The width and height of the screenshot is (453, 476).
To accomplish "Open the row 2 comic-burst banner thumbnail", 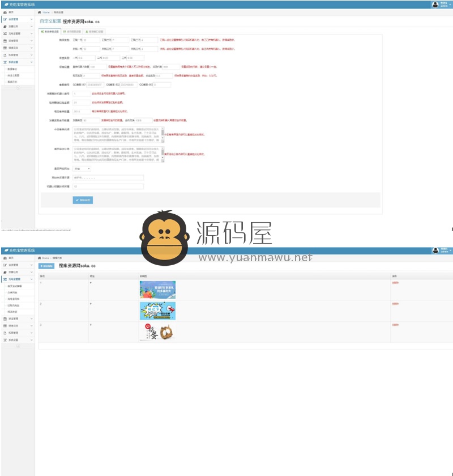I will (157, 311).
